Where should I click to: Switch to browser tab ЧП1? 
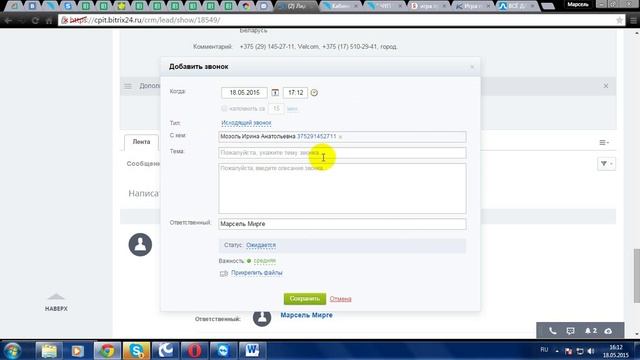[x=384, y=6]
